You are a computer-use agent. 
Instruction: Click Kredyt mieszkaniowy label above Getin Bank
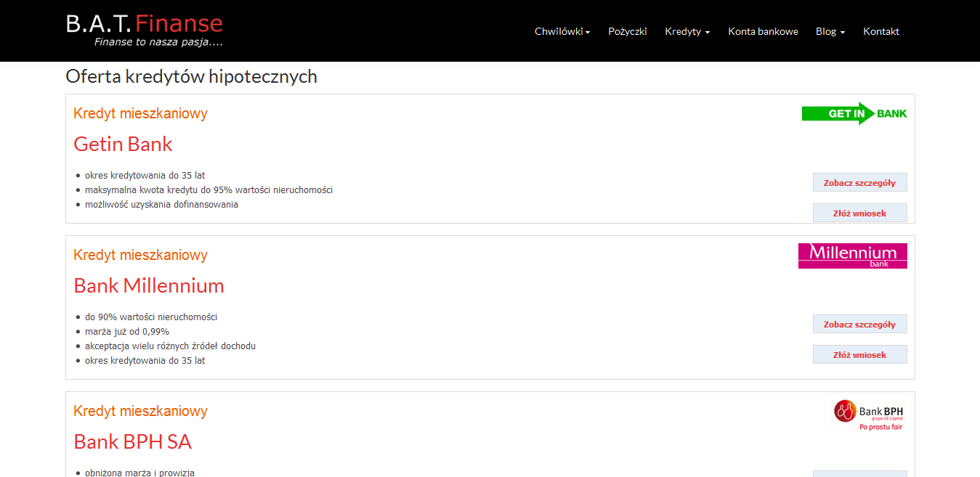pos(140,113)
